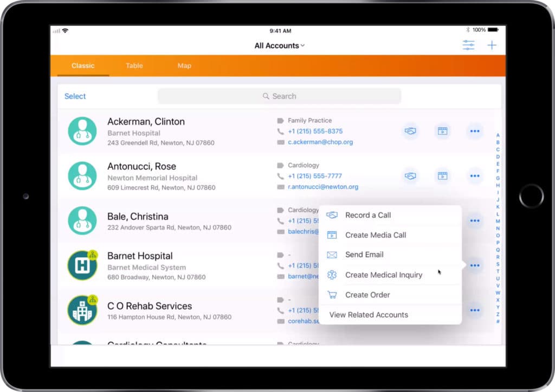Call +1 (215) 555-7777
555x392 pixels.
(315, 176)
